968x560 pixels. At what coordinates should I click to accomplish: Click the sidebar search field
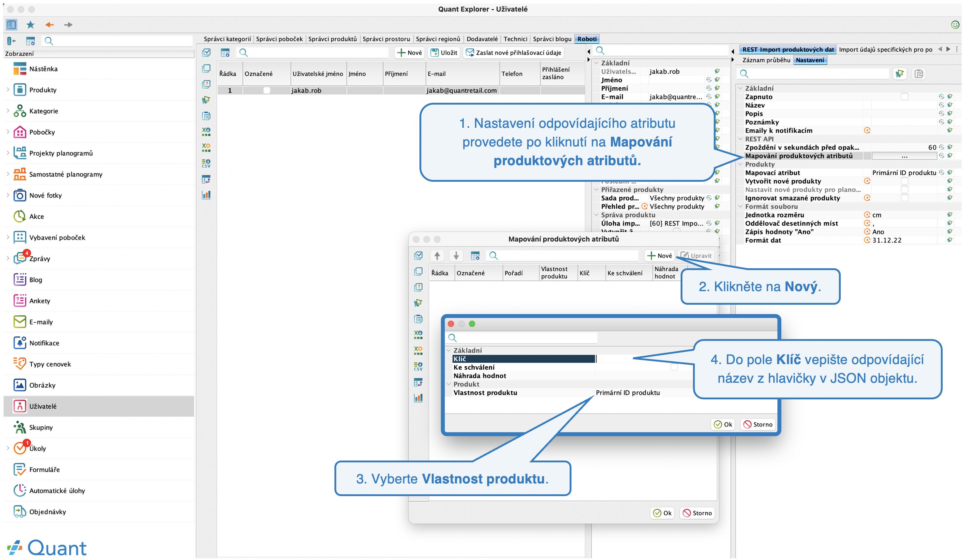[x=118, y=41]
